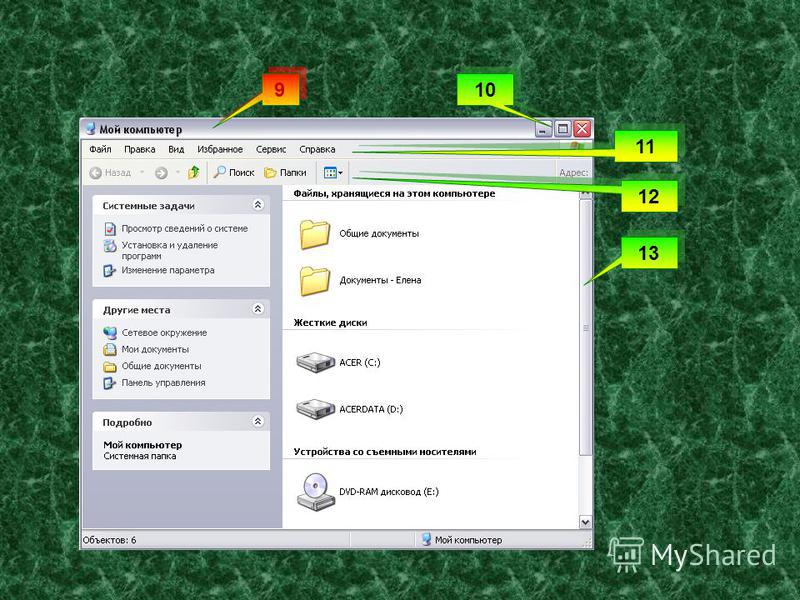The width and height of the screenshot is (800, 600).
Task: Click Файлы, хранящиеся на этом компьютере header
Action: click(x=394, y=193)
